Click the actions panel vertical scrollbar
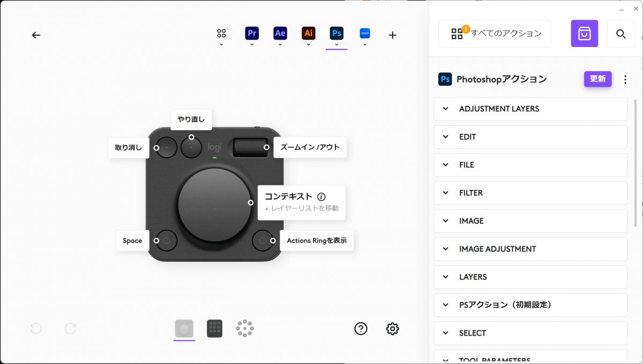The image size is (643, 364). point(635,163)
